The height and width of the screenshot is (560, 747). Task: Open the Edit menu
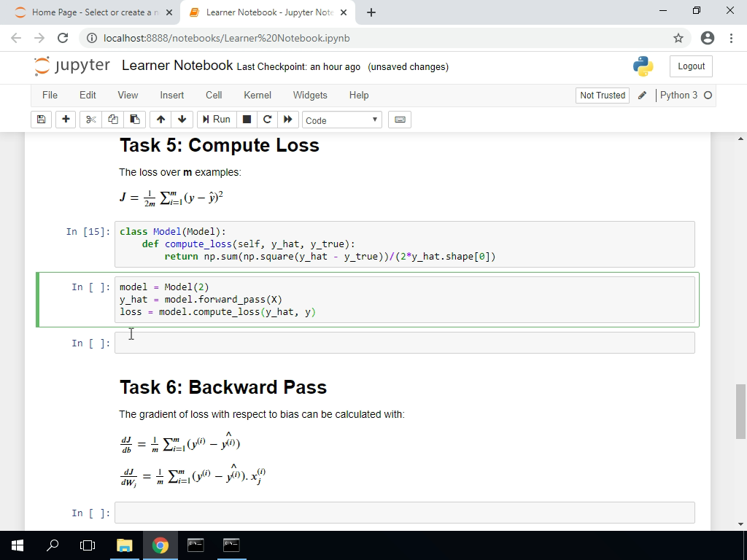click(x=88, y=96)
